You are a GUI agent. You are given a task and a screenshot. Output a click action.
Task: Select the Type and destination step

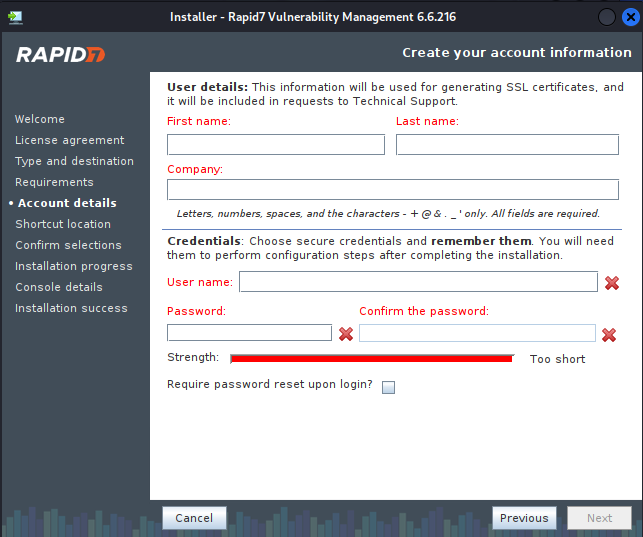[74, 161]
